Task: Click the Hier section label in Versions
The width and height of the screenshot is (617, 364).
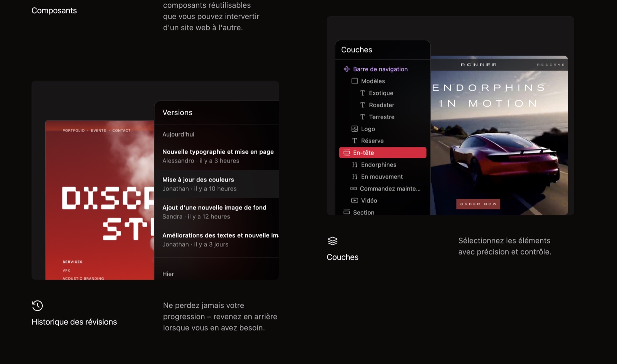Action: [x=168, y=274]
